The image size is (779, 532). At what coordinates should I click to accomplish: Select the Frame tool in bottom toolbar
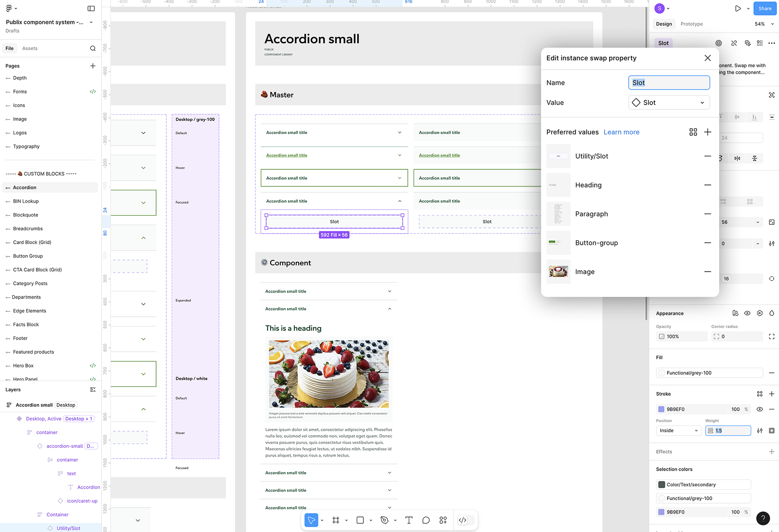pyautogui.click(x=336, y=520)
